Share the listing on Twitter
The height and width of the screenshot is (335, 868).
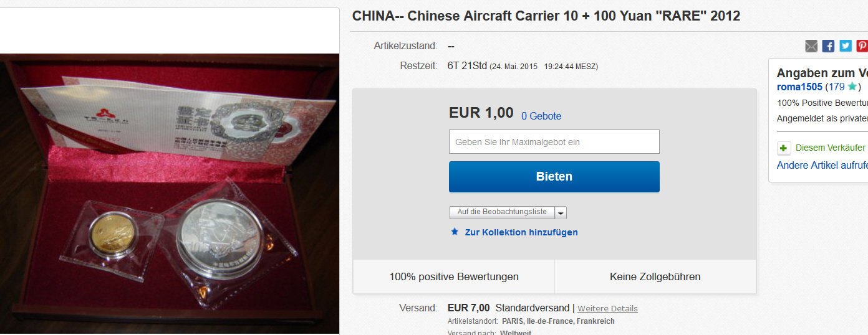click(846, 45)
